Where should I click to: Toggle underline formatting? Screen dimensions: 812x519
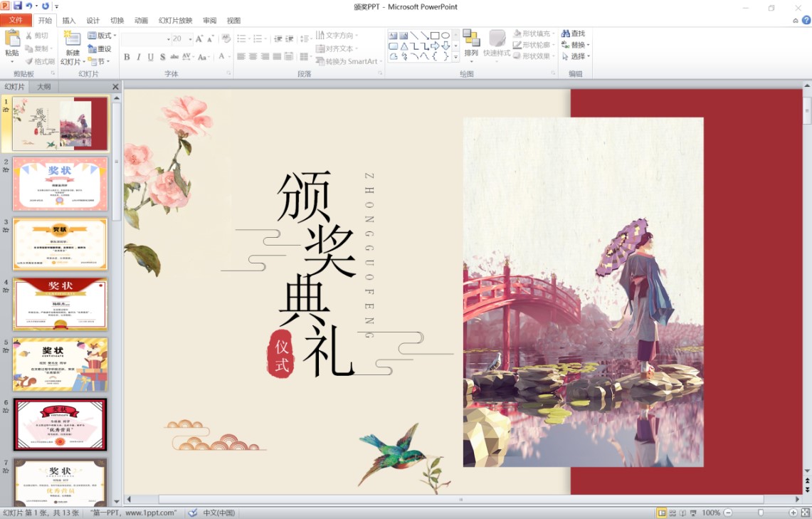(151, 57)
